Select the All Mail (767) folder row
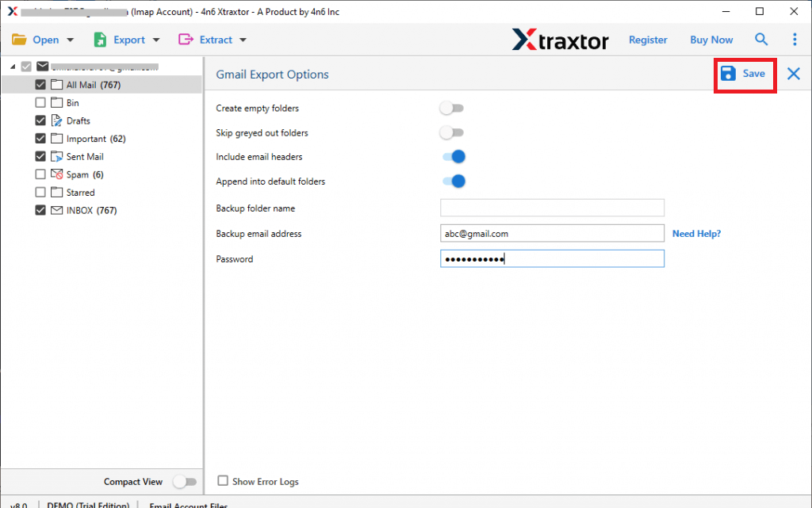This screenshot has height=508, width=812. pyautogui.click(x=101, y=85)
